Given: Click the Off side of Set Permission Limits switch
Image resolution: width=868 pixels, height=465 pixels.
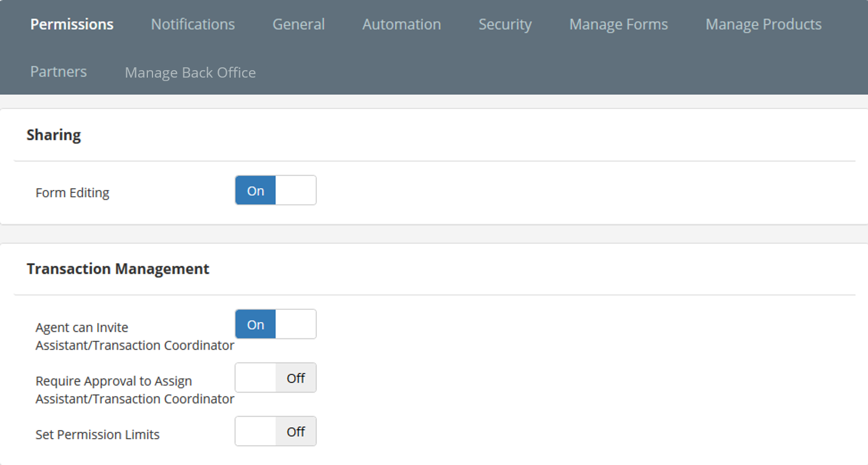Looking at the screenshot, I should pos(295,431).
